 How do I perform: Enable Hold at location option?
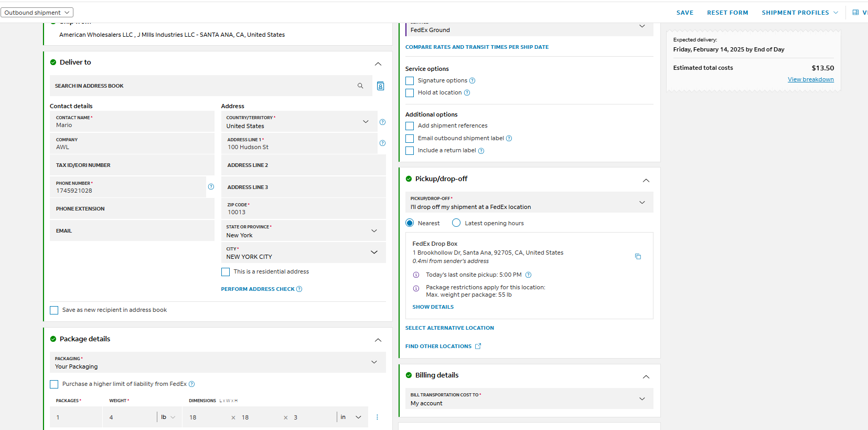[410, 93]
